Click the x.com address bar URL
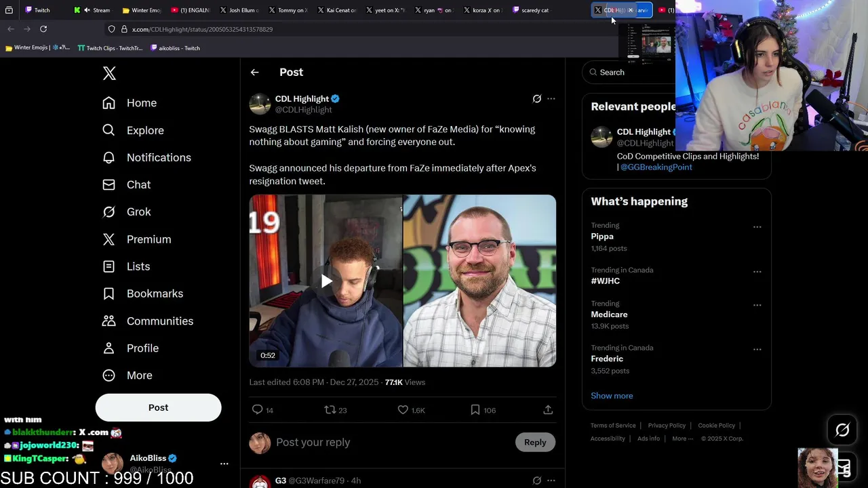Image resolution: width=868 pixels, height=488 pixels. click(202, 29)
